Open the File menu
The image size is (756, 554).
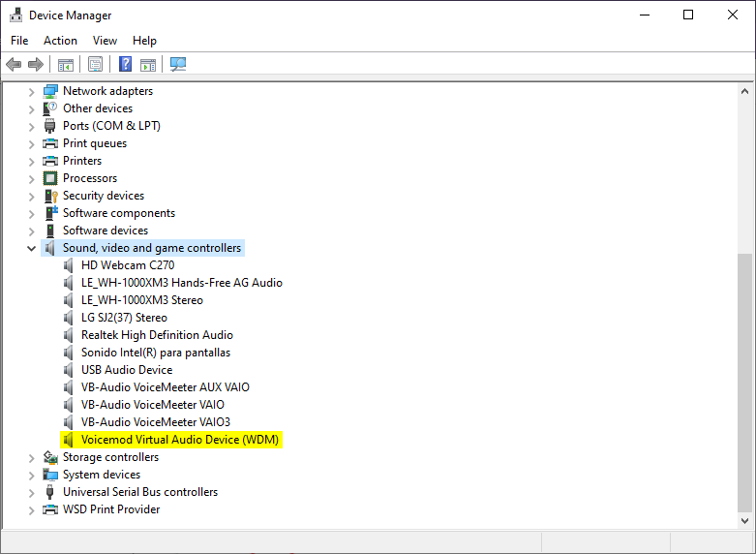19,41
